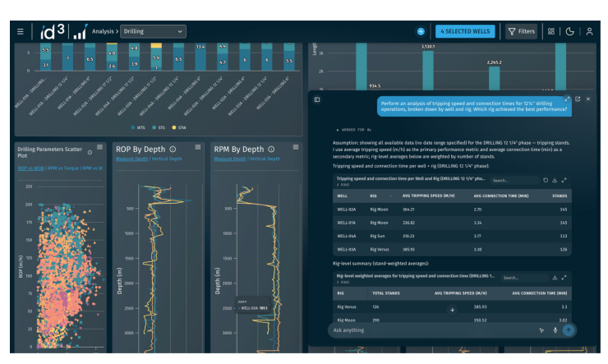Toggle dark mode moon icon
Viewport: 608px width, 364px height.
coord(569,31)
